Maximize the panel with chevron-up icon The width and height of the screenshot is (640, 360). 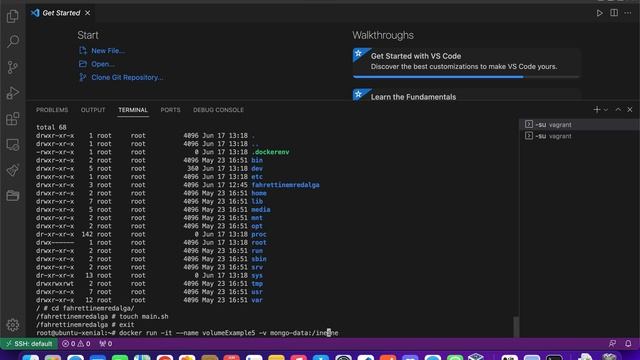pos(618,109)
